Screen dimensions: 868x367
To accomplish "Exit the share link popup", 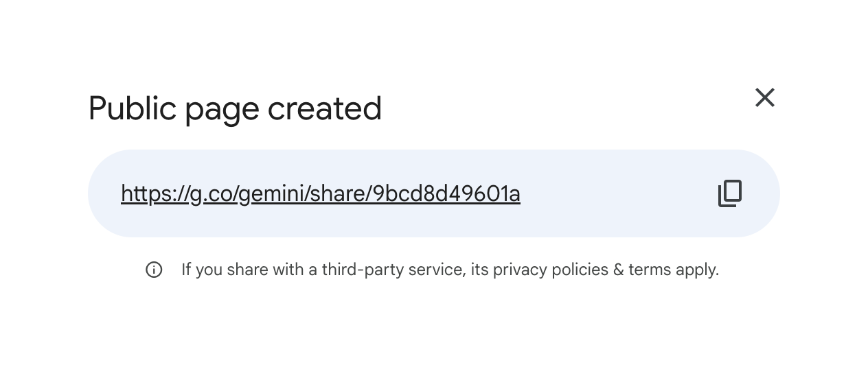I will [x=764, y=97].
